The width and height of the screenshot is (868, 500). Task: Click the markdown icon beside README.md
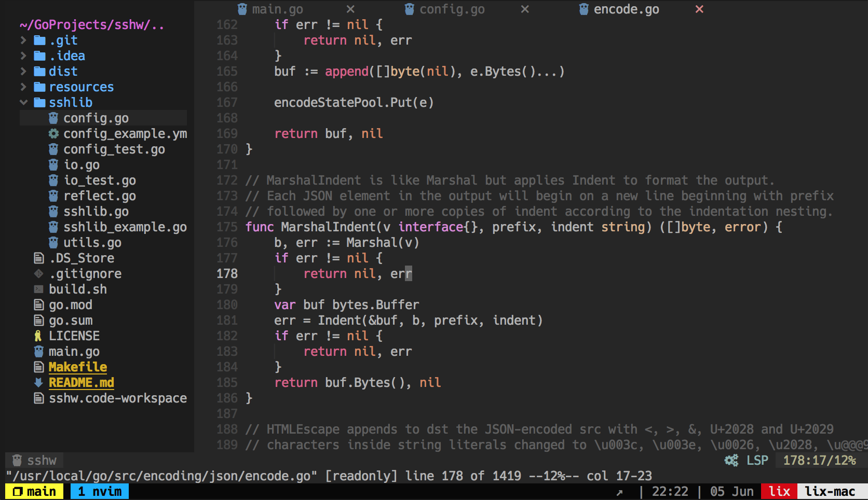coord(39,383)
